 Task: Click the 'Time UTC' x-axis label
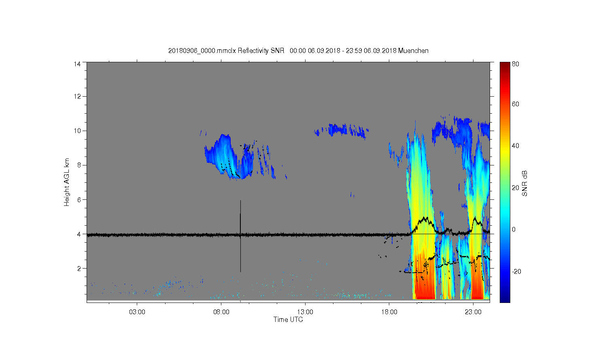click(x=288, y=320)
